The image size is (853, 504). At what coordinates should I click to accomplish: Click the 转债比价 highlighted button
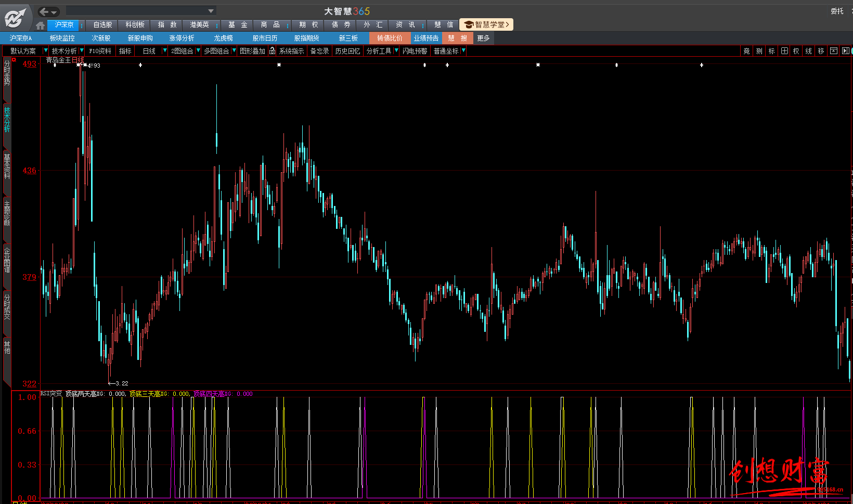pos(390,38)
